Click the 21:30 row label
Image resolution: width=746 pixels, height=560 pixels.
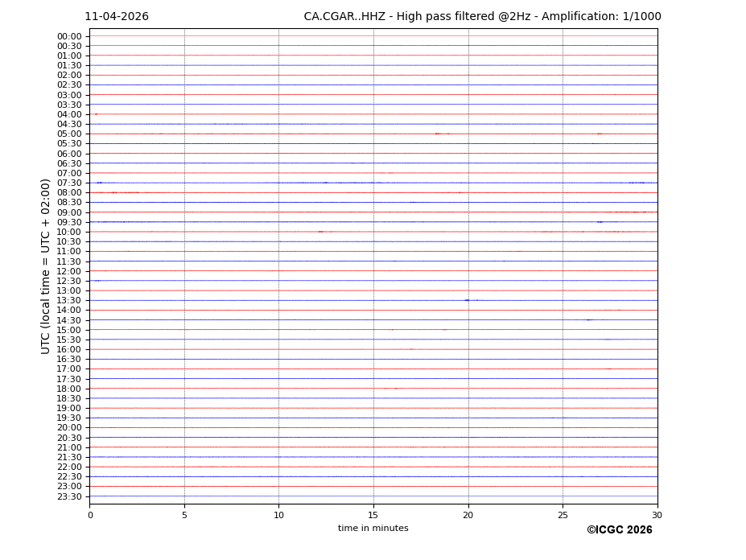coord(69,457)
